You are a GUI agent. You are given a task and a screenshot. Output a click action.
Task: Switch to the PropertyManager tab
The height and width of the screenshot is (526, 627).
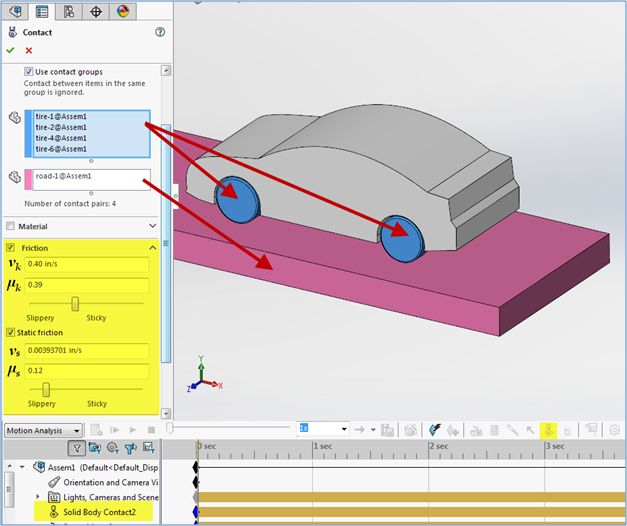42,11
